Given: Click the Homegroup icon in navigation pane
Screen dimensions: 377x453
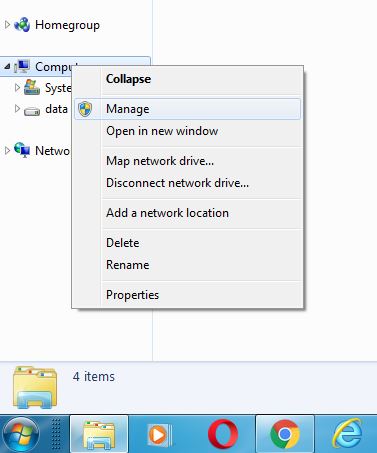Looking at the screenshot, I should [x=22, y=25].
